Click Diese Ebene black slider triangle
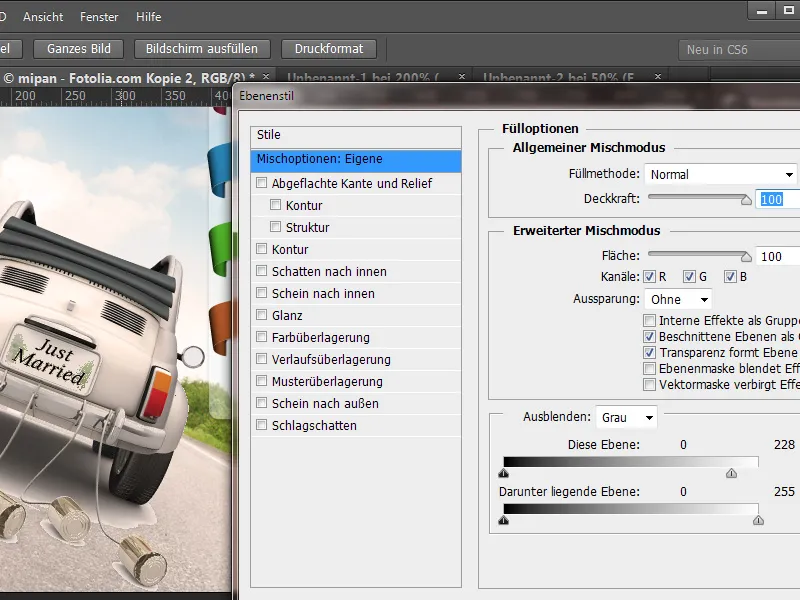 (x=504, y=473)
